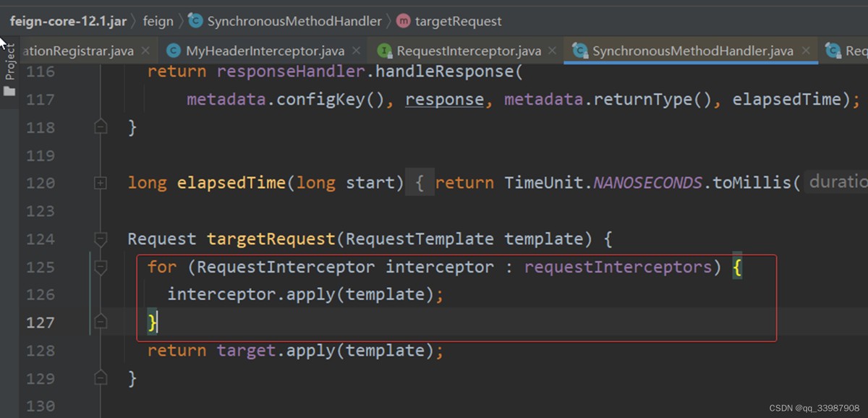Click the Project folder icon in sidebar
The width and height of the screenshot is (868, 418).
coord(9,91)
